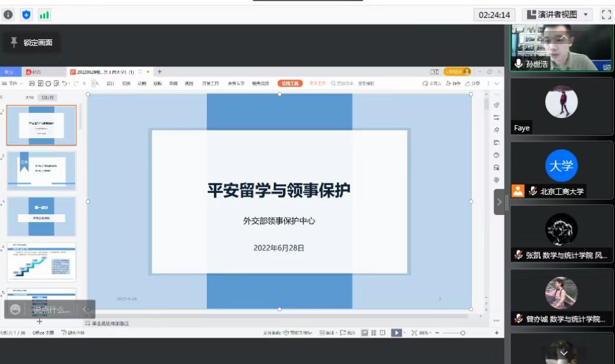This screenshot has width=615, height=364.
Task: Click the meeting info icon
Action: click(8, 15)
